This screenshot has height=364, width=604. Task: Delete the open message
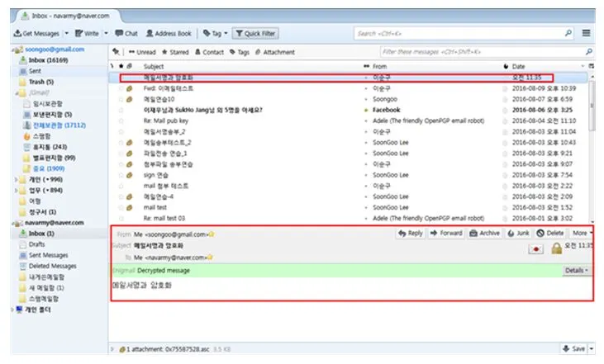550,234
